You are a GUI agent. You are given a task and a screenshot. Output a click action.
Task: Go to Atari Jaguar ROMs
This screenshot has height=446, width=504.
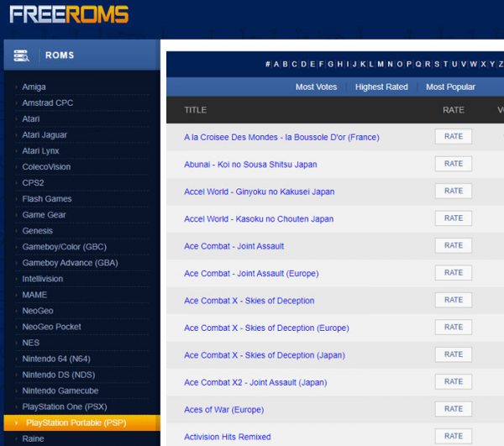click(x=45, y=135)
